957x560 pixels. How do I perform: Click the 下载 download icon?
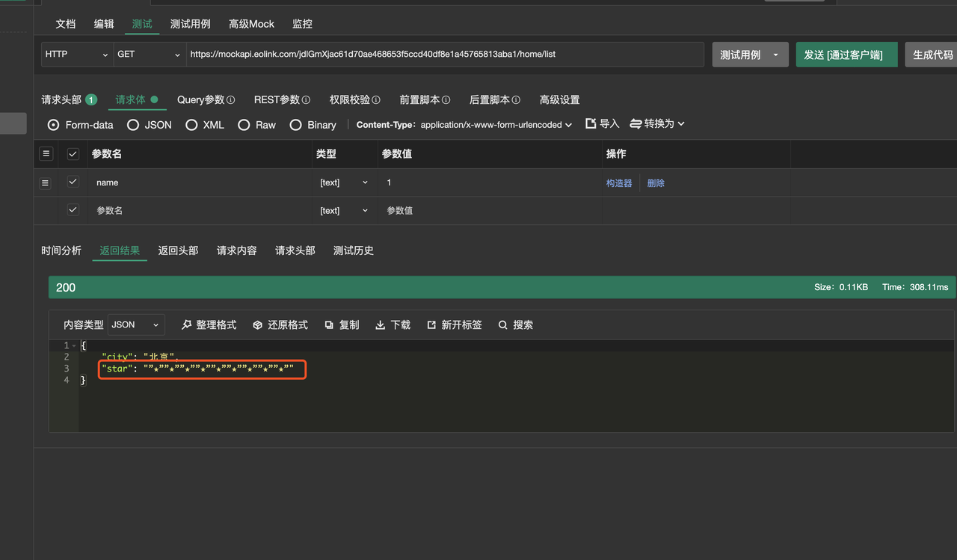click(x=380, y=325)
